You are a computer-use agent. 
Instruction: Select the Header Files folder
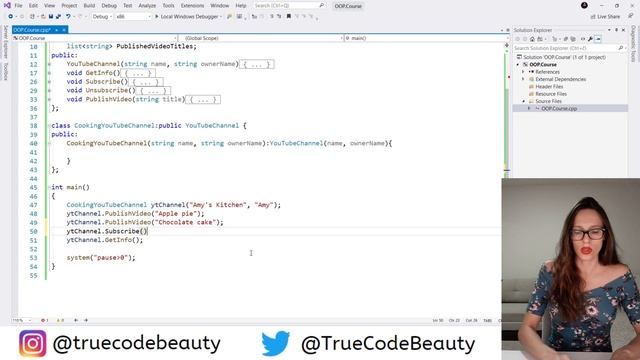point(549,87)
